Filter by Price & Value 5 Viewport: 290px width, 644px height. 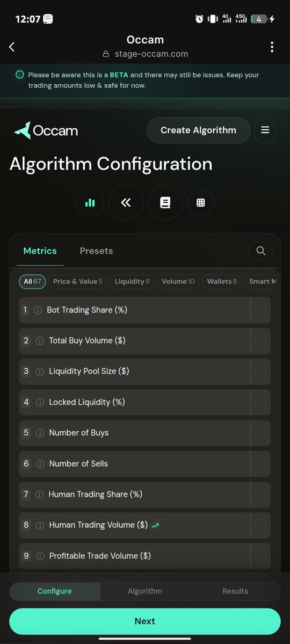tap(78, 281)
